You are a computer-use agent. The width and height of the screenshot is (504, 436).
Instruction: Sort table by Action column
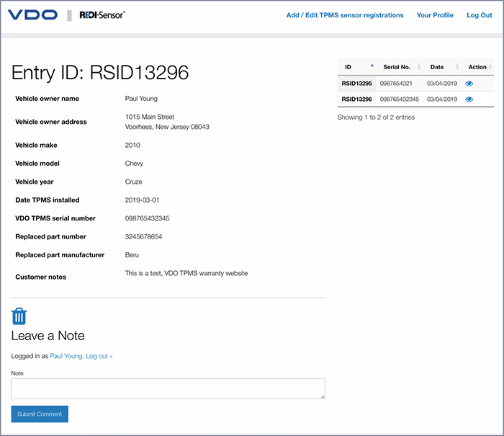(x=477, y=67)
